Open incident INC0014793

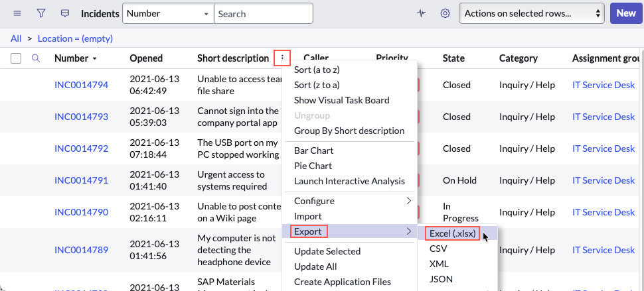[x=81, y=117]
